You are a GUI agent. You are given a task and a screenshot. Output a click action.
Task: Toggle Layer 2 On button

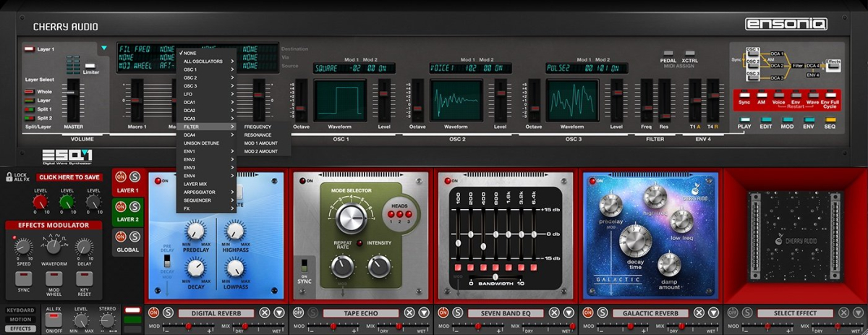120,205
